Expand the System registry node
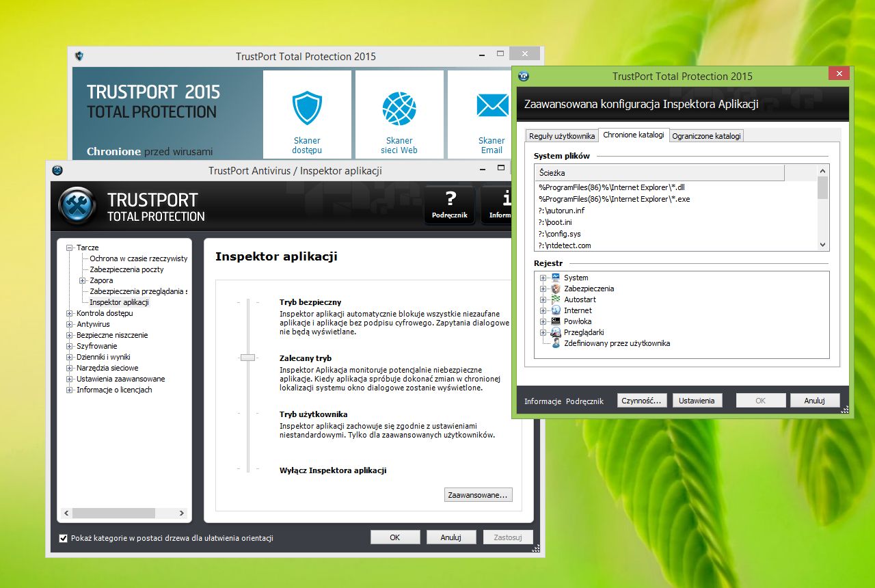875x588 pixels. 543,278
